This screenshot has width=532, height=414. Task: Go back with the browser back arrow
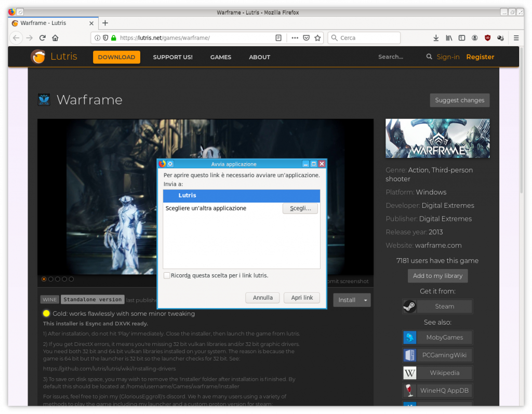(16, 38)
